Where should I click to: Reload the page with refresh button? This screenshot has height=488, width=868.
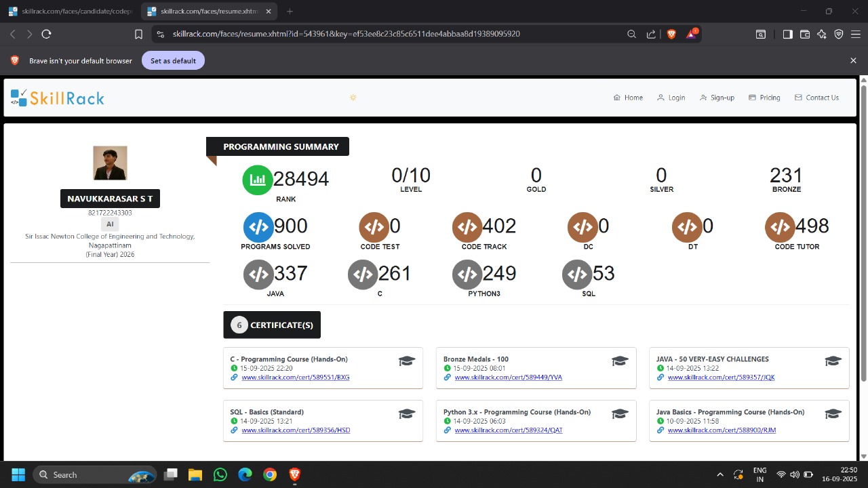46,34
